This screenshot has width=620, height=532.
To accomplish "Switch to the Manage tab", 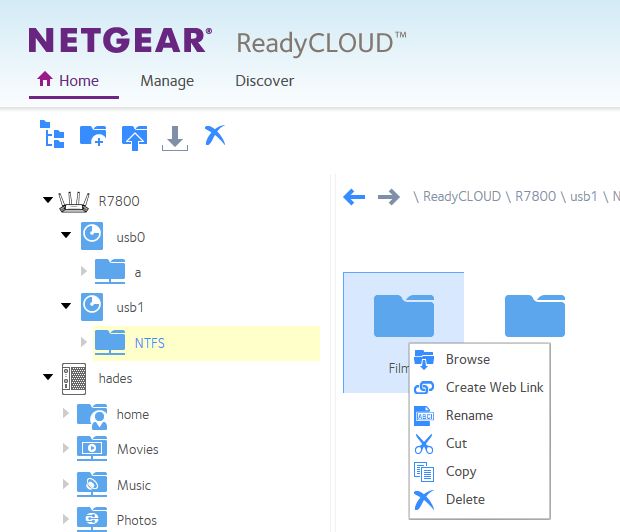I will tap(167, 81).
